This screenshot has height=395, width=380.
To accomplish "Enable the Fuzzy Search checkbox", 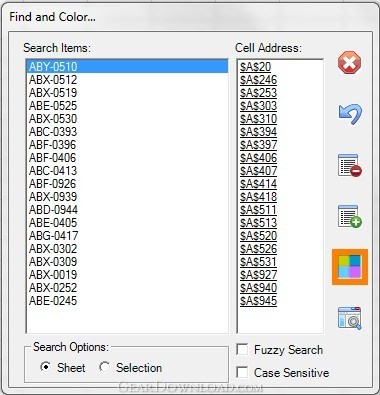I will point(242,350).
